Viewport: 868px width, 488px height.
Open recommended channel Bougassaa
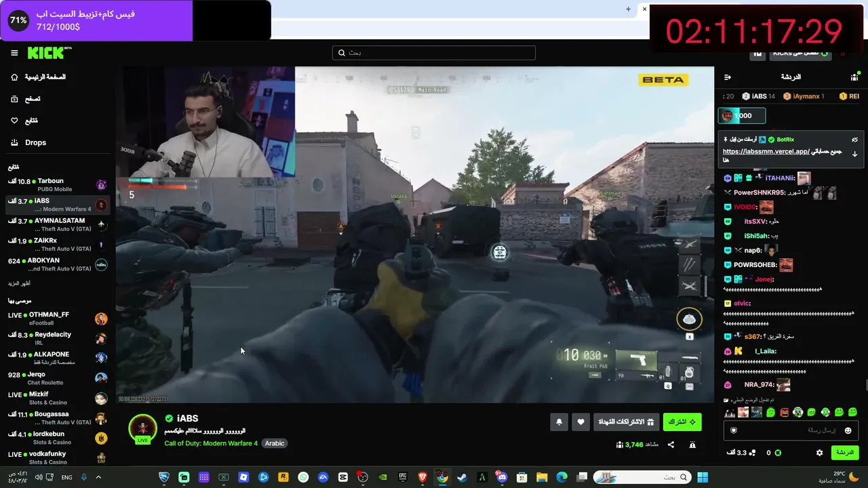click(x=58, y=418)
